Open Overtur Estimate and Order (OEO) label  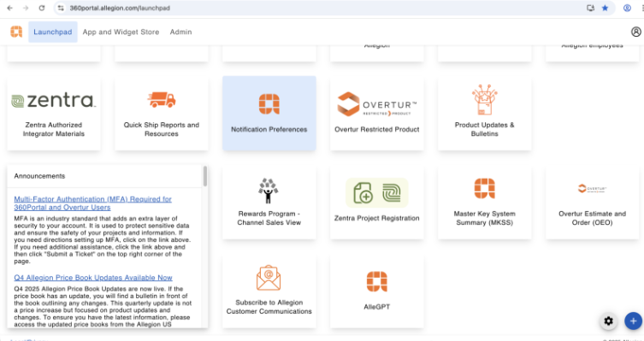(592, 218)
